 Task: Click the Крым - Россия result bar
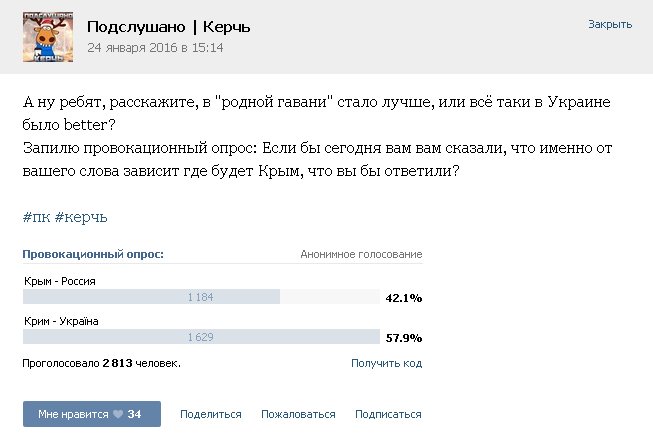click(201, 297)
